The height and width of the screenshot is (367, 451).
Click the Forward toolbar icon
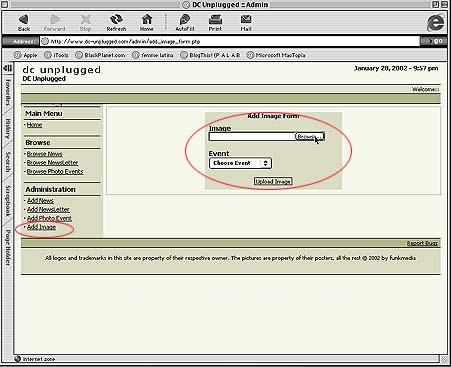click(x=55, y=23)
